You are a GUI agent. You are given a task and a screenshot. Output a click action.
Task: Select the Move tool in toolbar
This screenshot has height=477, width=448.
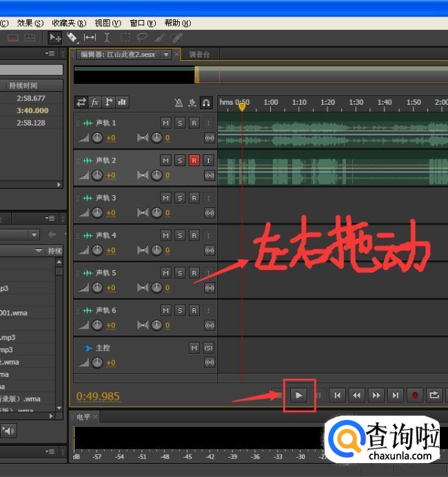click(x=55, y=37)
